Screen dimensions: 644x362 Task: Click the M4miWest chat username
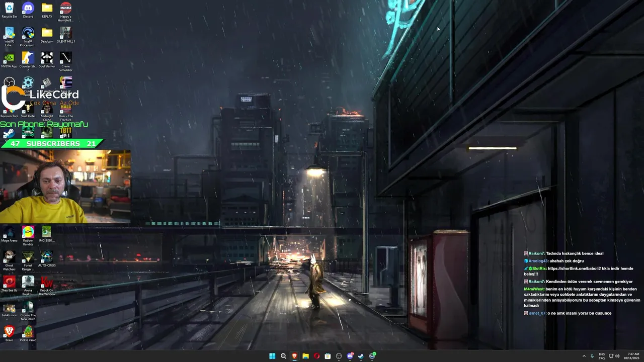click(534, 289)
